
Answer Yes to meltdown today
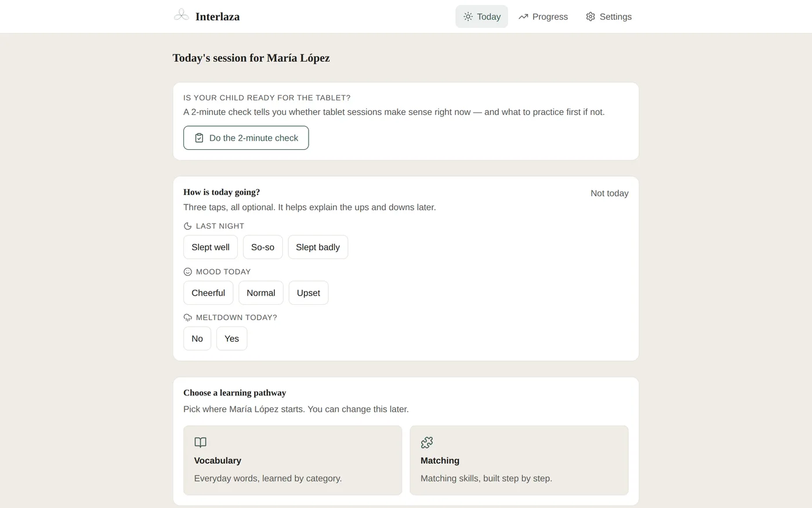(x=231, y=339)
